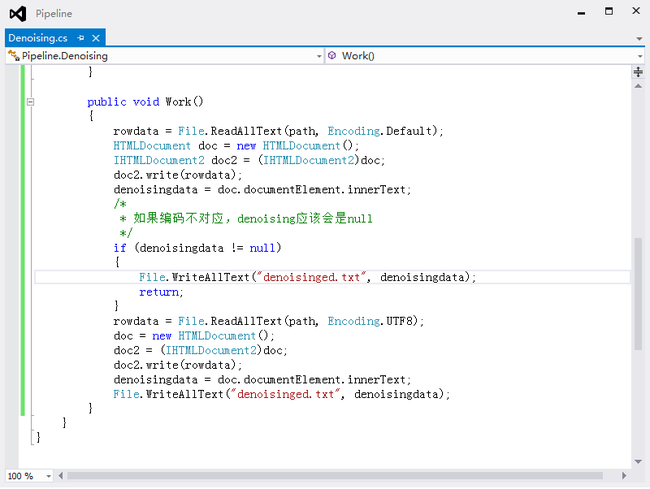This screenshot has width=650, height=489.
Task: Close the Denoising.cs tab
Action: pyautogui.click(x=96, y=38)
